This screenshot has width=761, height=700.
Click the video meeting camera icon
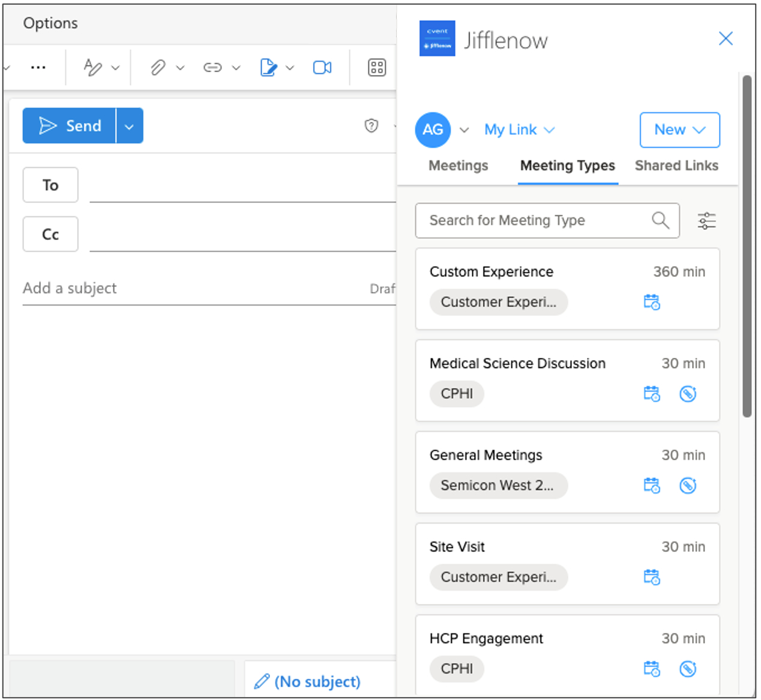[x=322, y=67]
